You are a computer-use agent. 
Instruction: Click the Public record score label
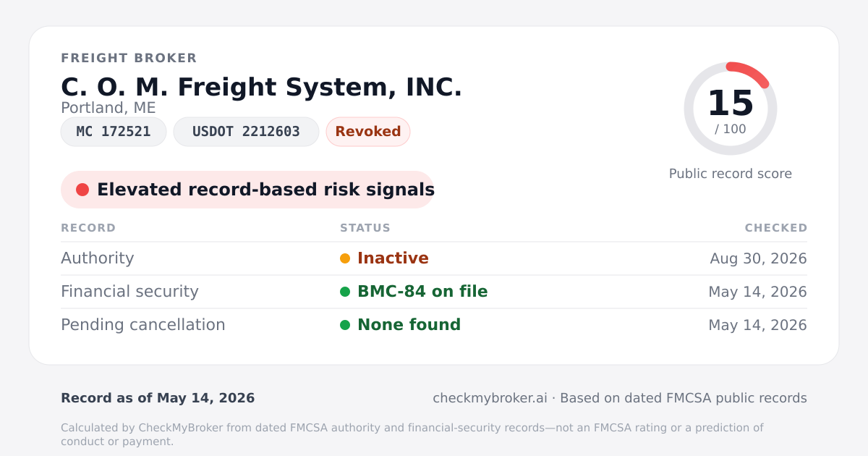click(x=731, y=174)
